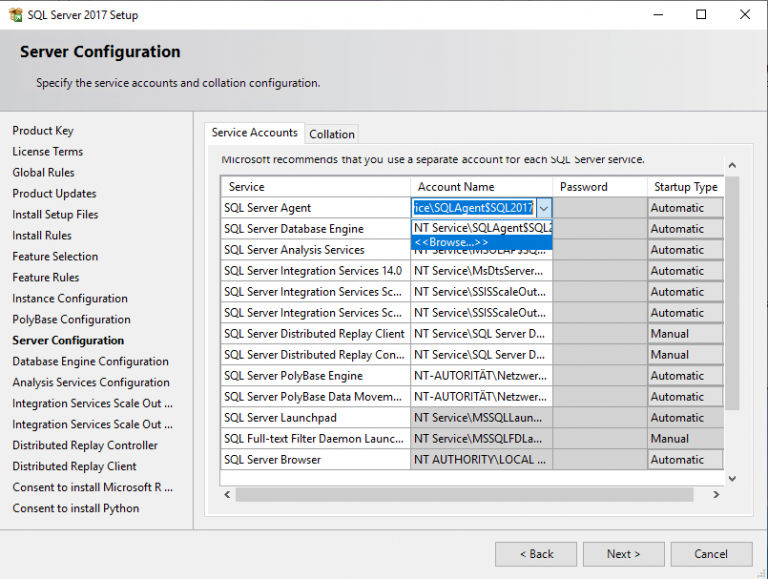Click Product Updates in the setup steps

pyautogui.click(x=54, y=193)
